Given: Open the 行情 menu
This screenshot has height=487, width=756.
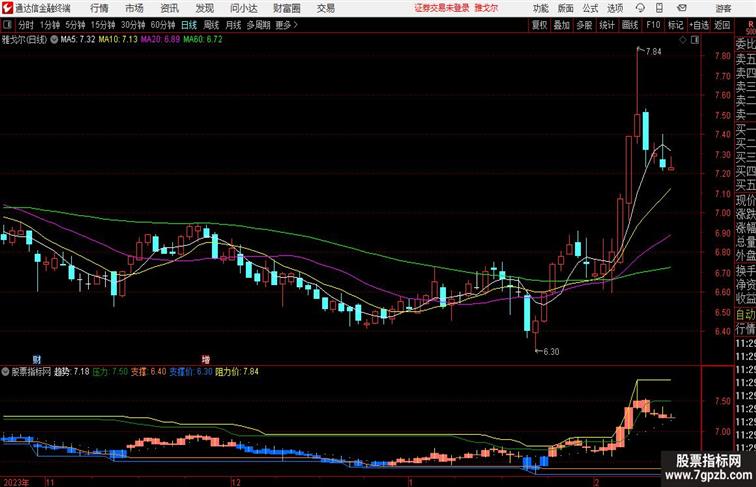Looking at the screenshot, I should [99, 8].
